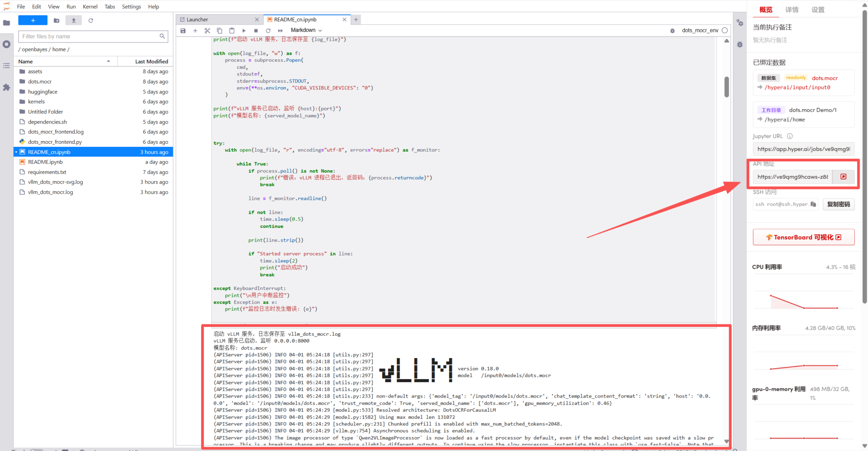
Task: Run the selected cell with play icon
Action: pos(244,31)
